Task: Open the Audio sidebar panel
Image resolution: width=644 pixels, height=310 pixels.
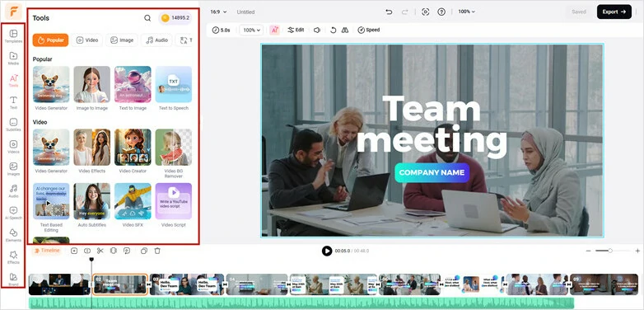Action: pos(13,190)
